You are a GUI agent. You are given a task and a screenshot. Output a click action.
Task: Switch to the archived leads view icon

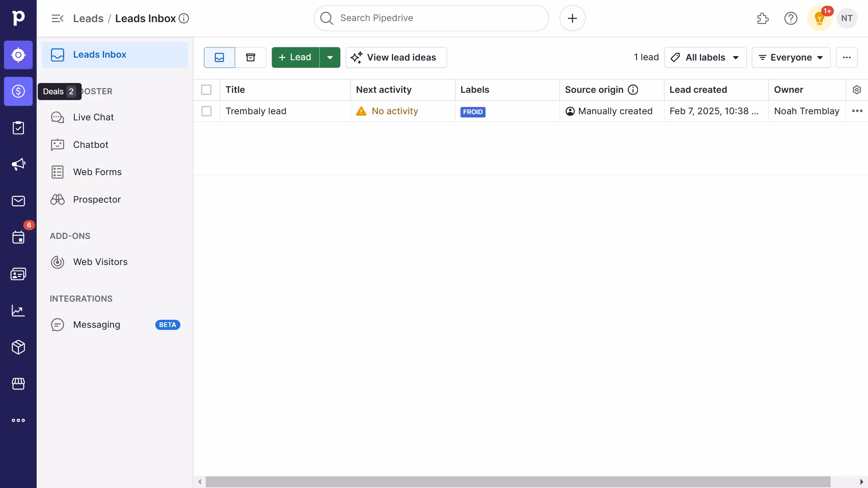tap(250, 57)
